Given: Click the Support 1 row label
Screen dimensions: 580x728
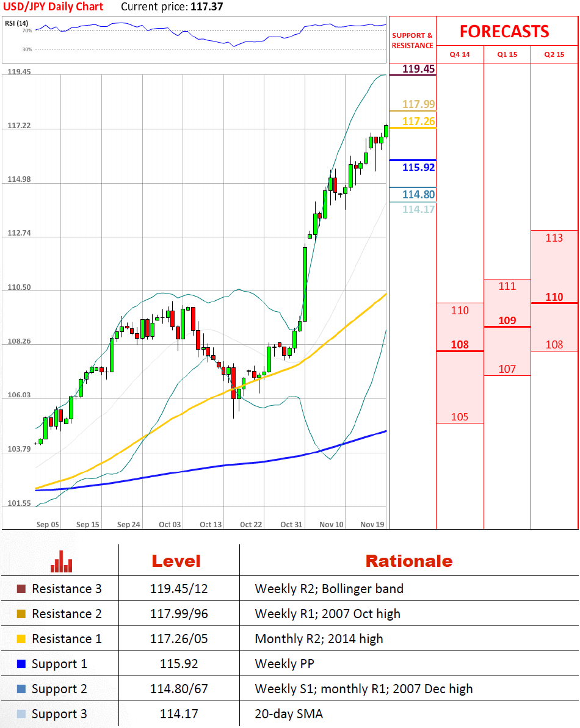Looking at the screenshot, I should [x=59, y=664].
